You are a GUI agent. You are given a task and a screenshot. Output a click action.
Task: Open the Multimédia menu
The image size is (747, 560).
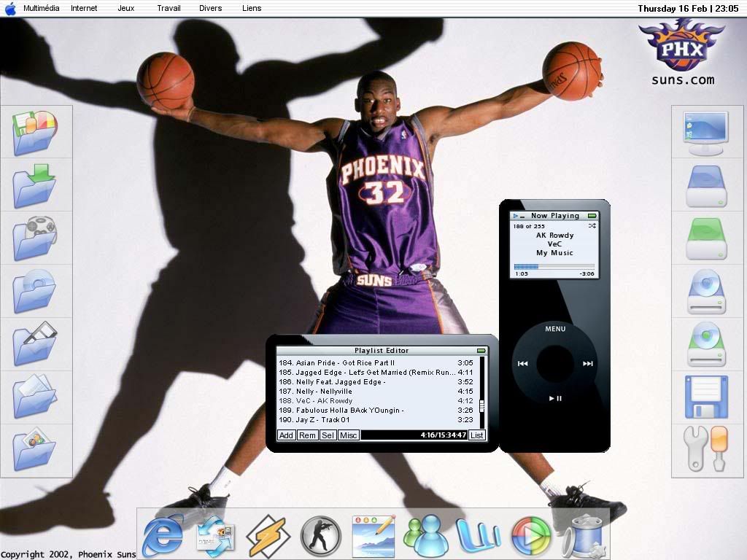42,8
